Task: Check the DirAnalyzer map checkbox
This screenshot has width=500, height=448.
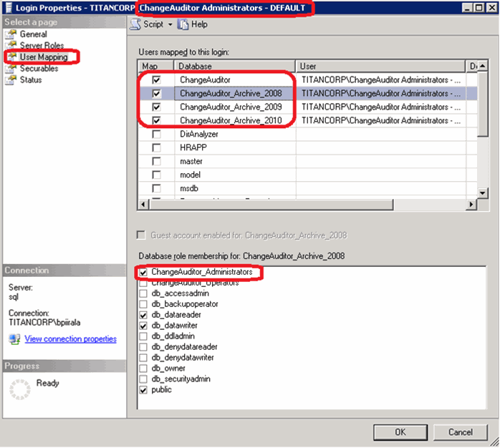Action: click(x=156, y=134)
